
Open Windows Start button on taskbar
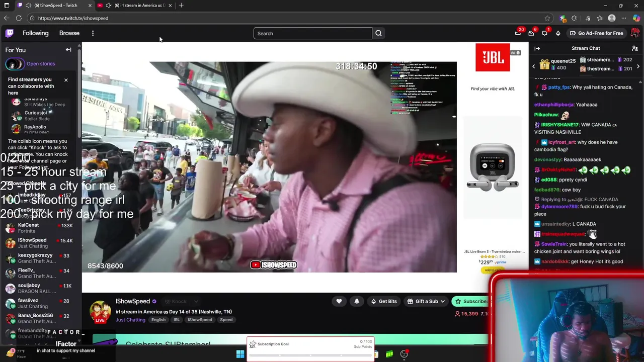pyautogui.click(x=240, y=354)
